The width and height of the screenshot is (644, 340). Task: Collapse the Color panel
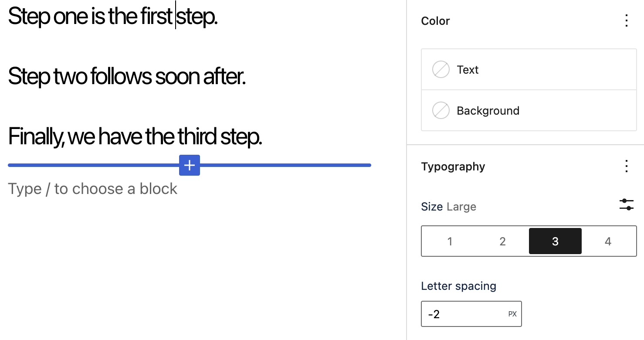coord(435,20)
